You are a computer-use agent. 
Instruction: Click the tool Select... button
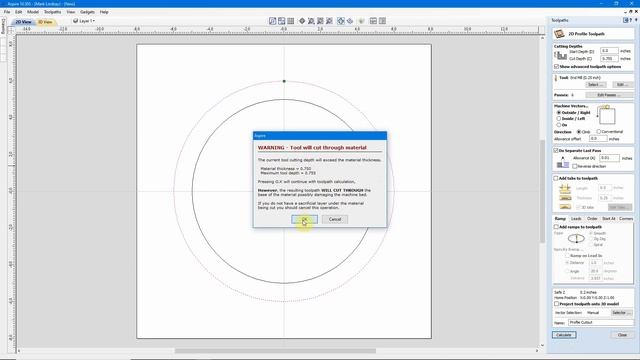coord(596,84)
